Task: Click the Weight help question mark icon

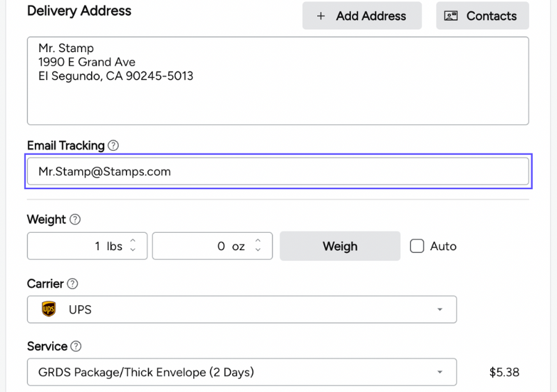Action: [75, 220]
